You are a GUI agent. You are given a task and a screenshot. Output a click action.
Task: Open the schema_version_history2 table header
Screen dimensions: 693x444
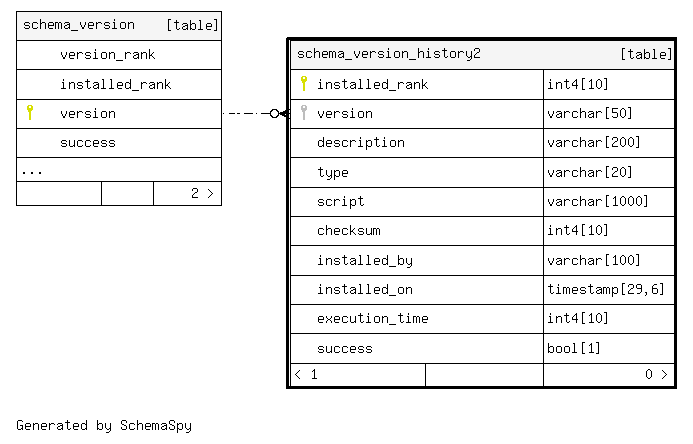point(483,54)
